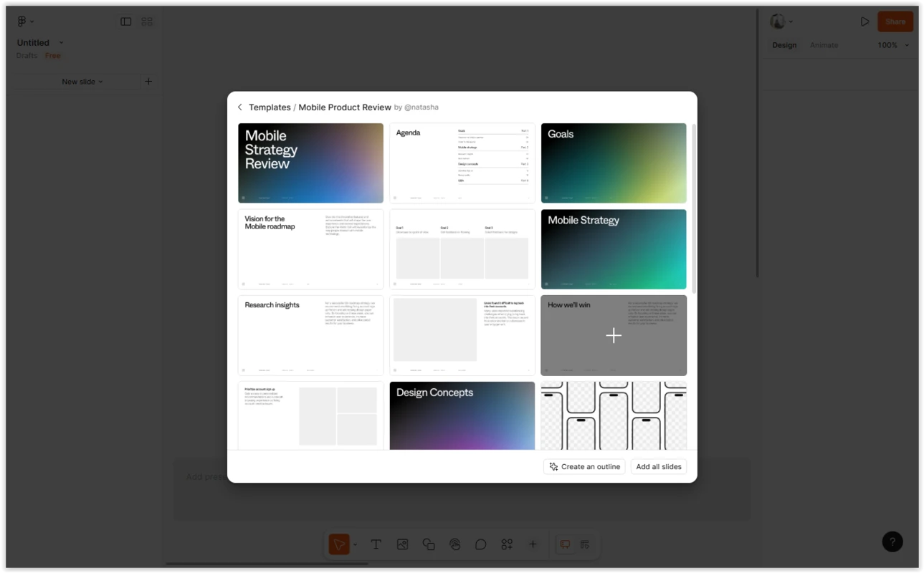This screenshot has height=573, width=924.
Task: Go back using the Templates back arrow
Action: (240, 107)
